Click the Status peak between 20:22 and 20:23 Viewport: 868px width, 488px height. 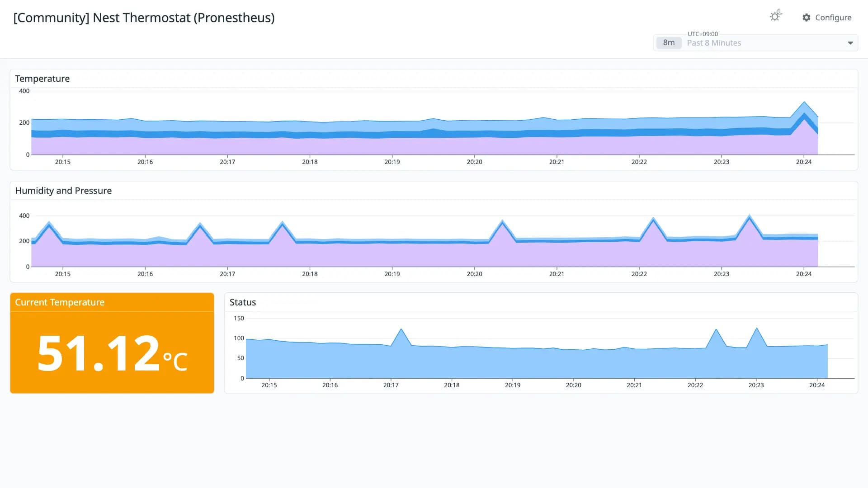[x=716, y=330]
